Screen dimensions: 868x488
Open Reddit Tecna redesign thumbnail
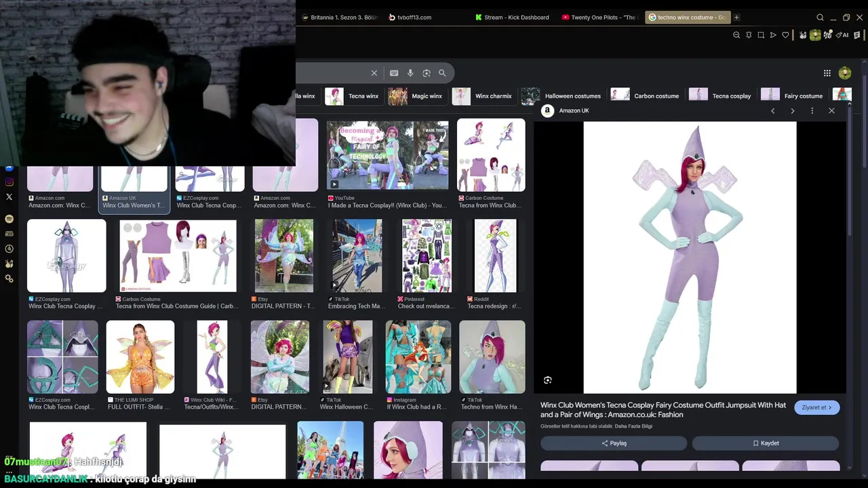495,256
